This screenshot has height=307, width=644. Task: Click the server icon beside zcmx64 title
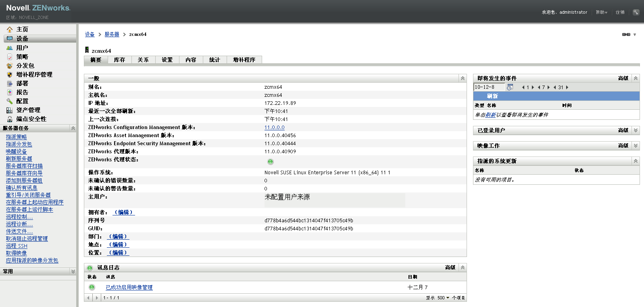click(87, 50)
